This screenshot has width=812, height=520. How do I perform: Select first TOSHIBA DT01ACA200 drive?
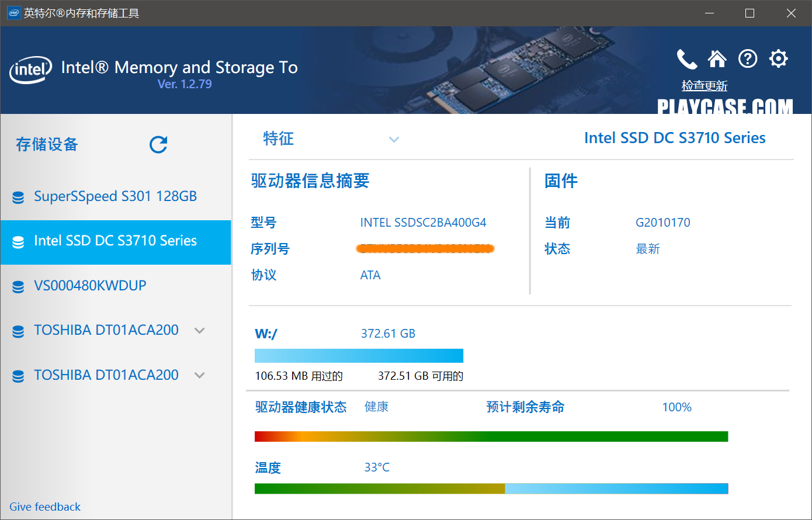[x=116, y=331]
